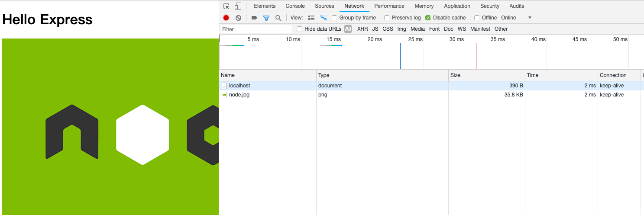
Task: Sort by the Name column header
Action: coord(268,75)
